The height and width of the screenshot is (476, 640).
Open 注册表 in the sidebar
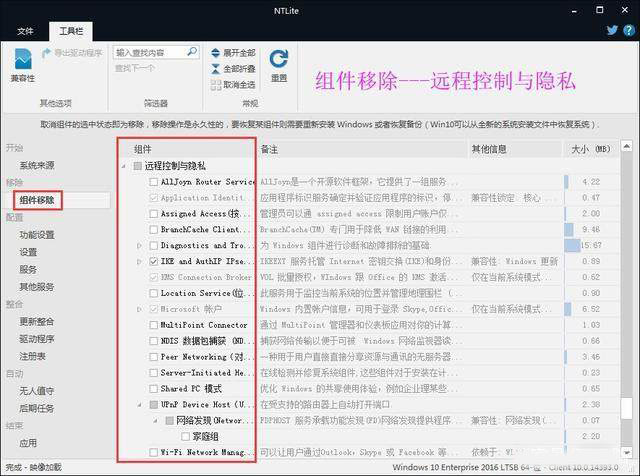click(32, 356)
